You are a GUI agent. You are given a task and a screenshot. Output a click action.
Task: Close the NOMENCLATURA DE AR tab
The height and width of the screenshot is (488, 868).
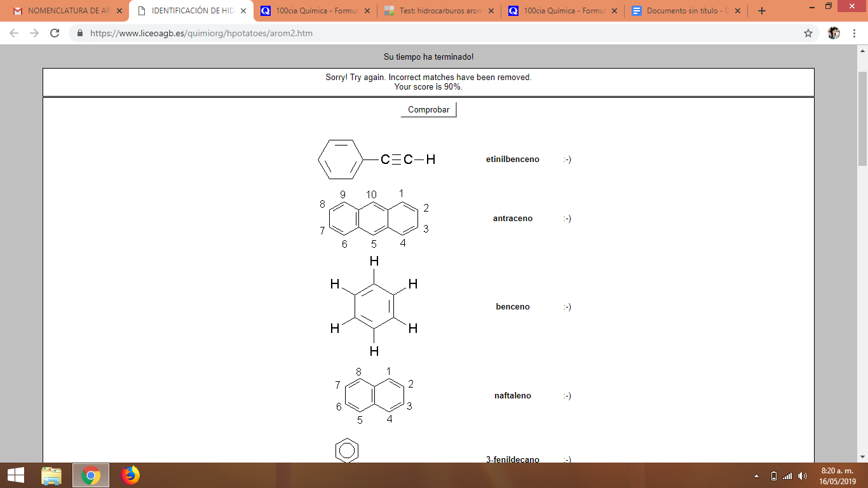coord(119,11)
